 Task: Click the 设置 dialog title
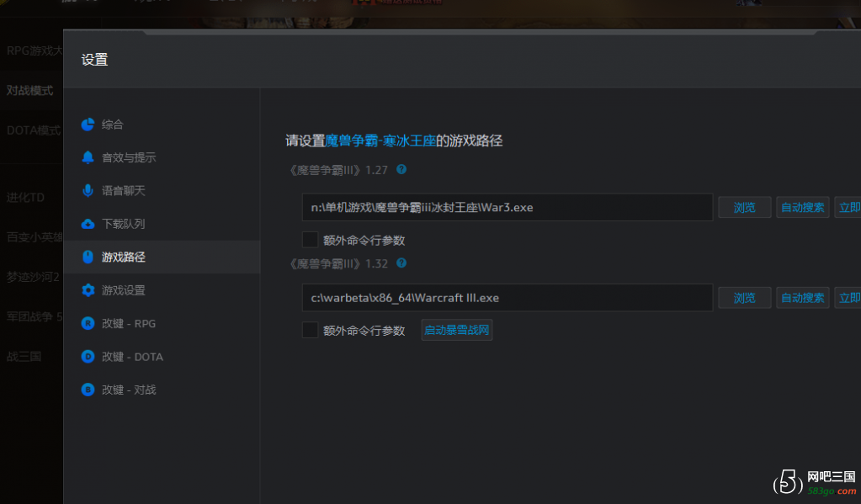point(94,59)
